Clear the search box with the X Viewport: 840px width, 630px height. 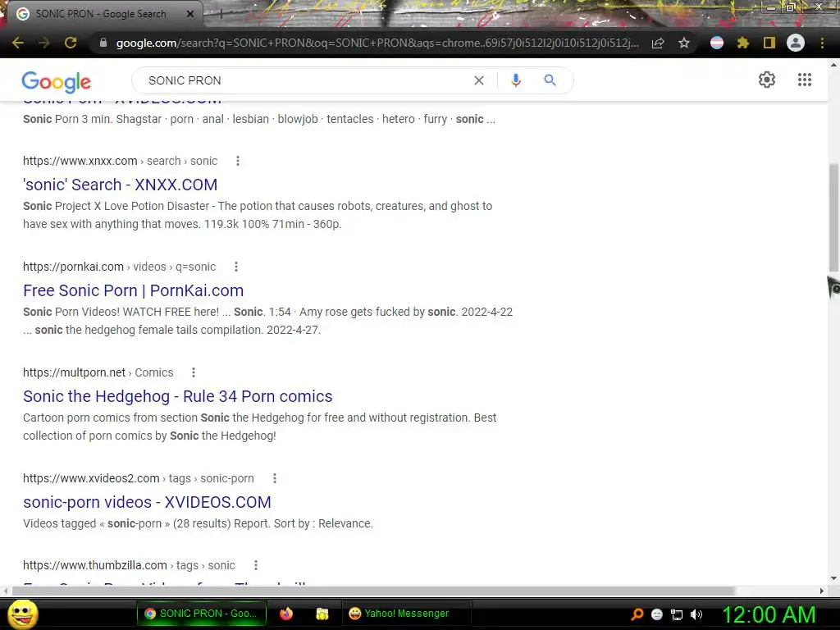[479, 80]
